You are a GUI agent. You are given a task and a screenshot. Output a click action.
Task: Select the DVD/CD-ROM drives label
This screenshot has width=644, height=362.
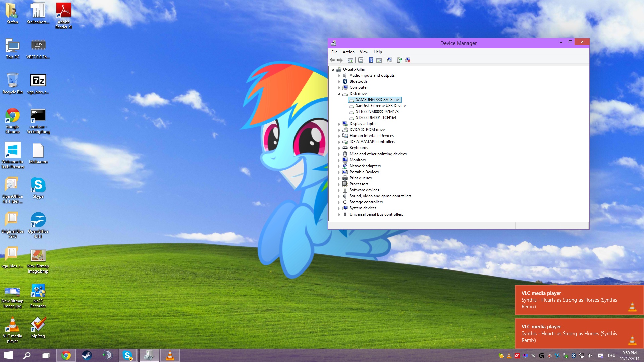tap(368, 130)
